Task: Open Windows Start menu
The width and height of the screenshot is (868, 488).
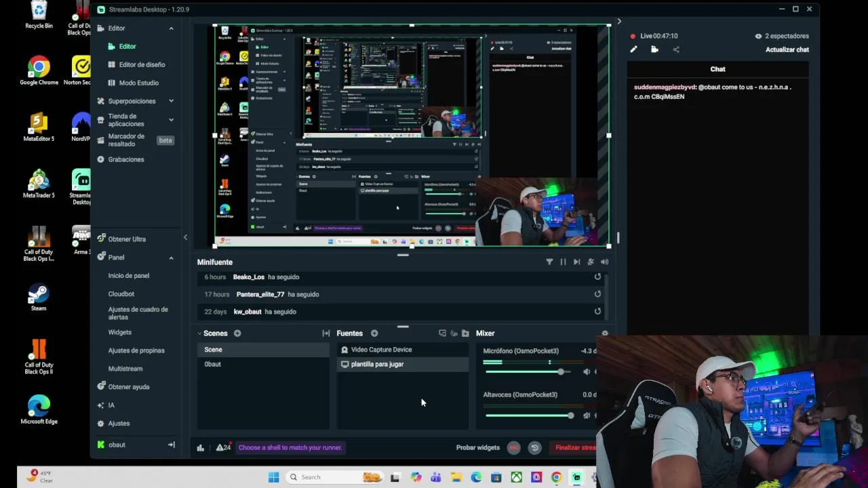Action: pyautogui.click(x=273, y=477)
